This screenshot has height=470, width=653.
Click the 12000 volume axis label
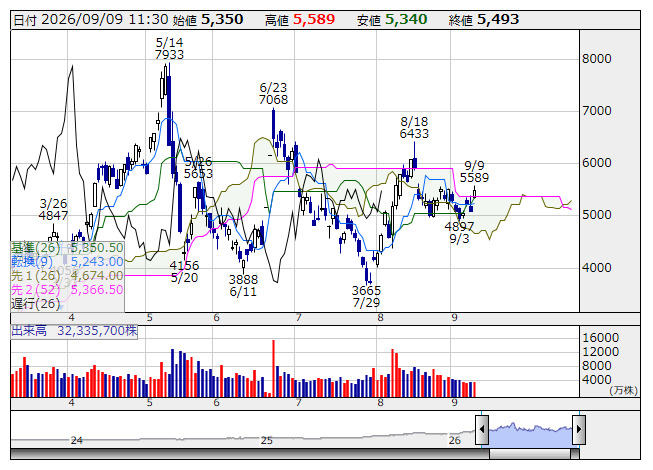point(601,351)
